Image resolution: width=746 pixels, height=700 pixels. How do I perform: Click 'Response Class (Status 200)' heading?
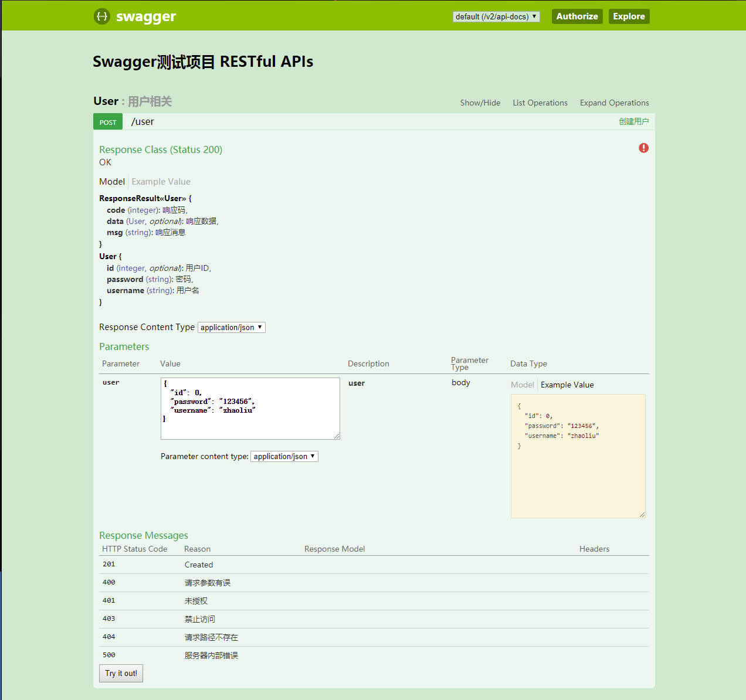click(x=161, y=149)
